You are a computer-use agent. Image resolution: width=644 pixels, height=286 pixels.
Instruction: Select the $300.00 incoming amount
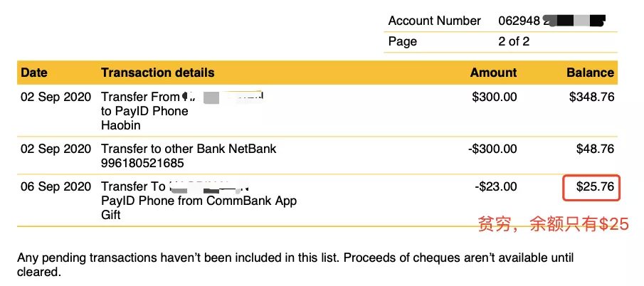click(495, 97)
